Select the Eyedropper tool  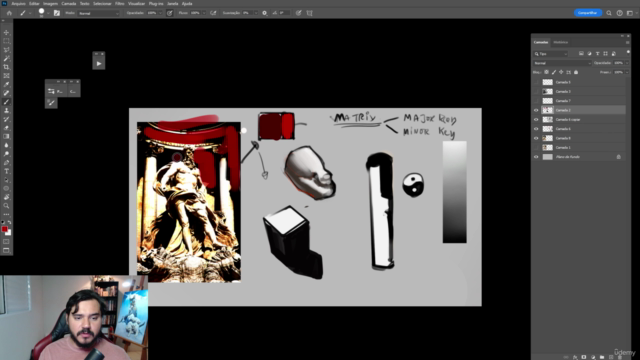click(x=6, y=84)
